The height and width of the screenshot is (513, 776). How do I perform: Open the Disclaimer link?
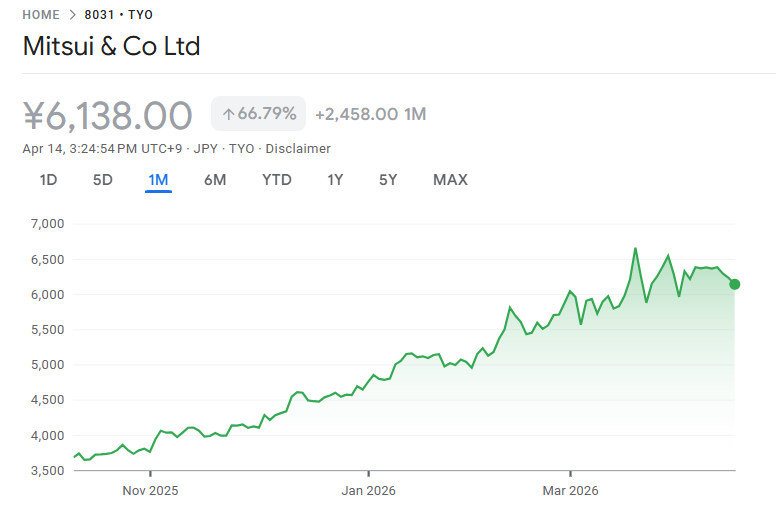point(297,148)
